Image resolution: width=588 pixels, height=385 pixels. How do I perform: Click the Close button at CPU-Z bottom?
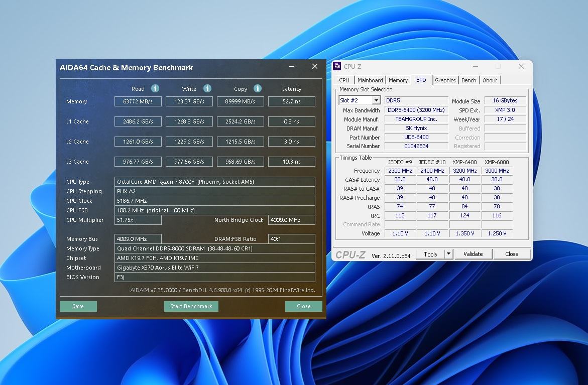[512, 254]
